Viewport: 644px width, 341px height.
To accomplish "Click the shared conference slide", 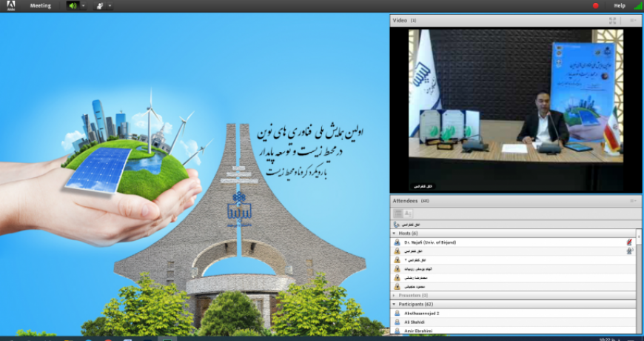I will 194,174.
